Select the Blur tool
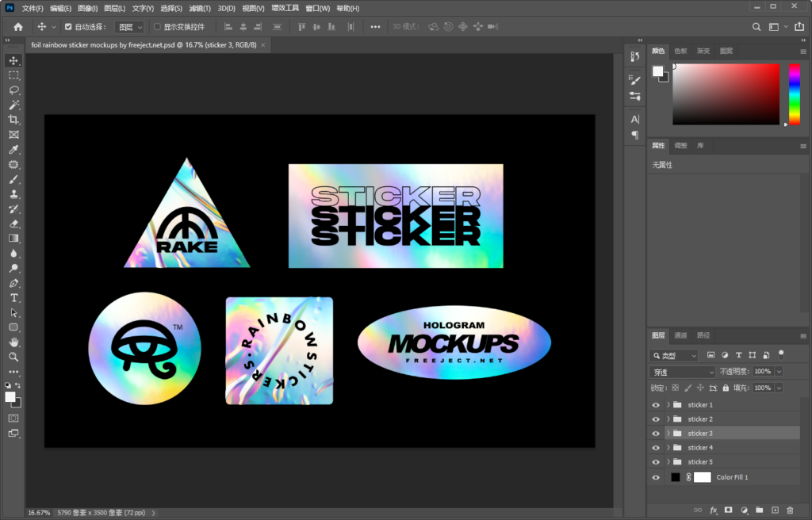The height and width of the screenshot is (520, 812). pyautogui.click(x=13, y=254)
